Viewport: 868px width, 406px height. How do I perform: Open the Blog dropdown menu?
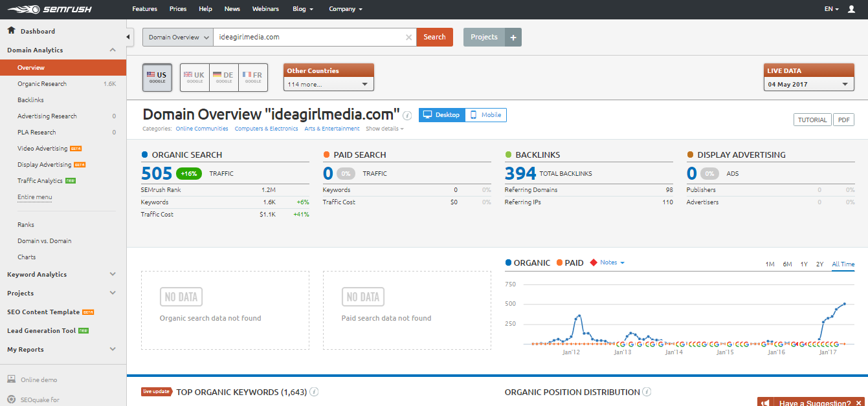(x=303, y=9)
